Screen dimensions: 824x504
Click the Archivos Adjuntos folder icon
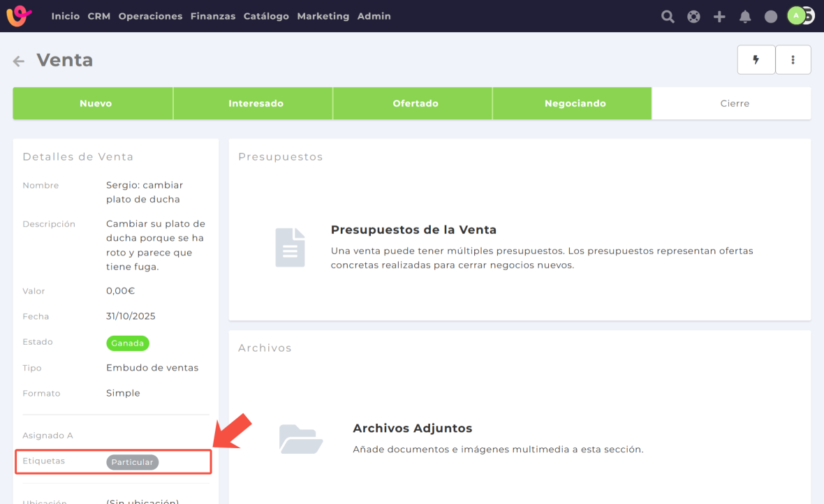click(300, 439)
